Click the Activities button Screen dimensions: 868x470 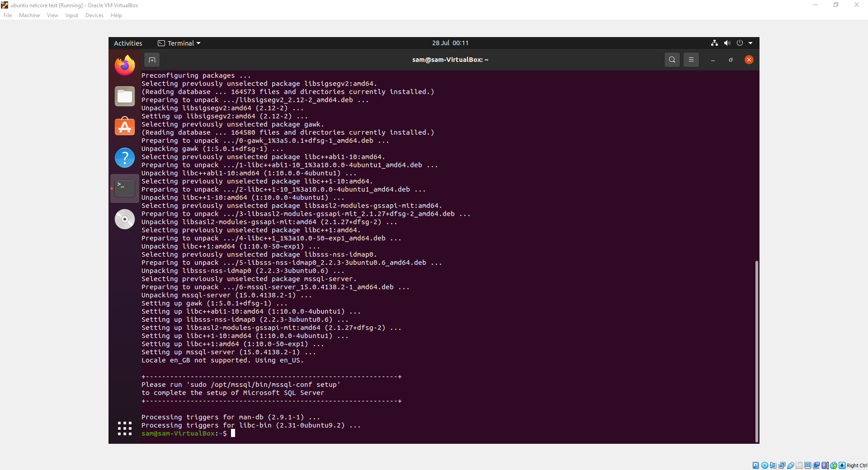click(x=128, y=43)
